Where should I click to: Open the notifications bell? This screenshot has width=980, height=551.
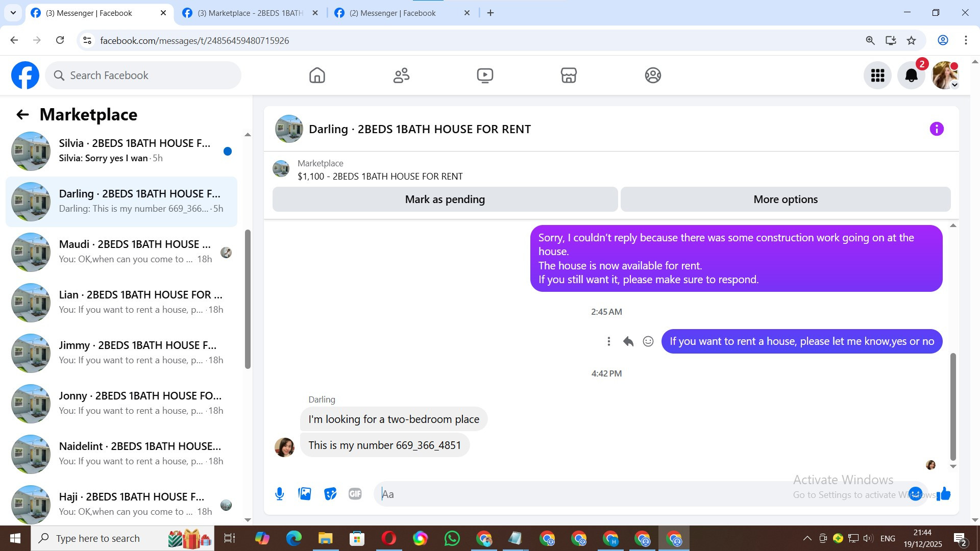[x=911, y=76]
